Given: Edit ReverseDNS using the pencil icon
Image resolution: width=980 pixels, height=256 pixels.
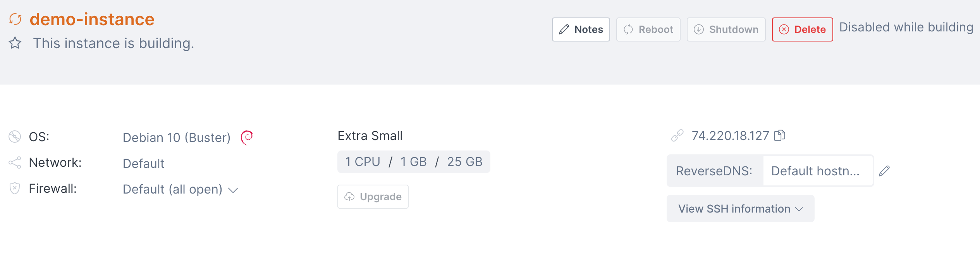Looking at the screenshot, I should (x=884, y=171).
